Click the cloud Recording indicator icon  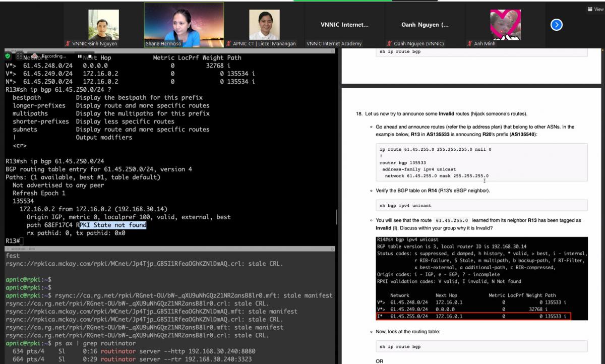pos(35,56)
